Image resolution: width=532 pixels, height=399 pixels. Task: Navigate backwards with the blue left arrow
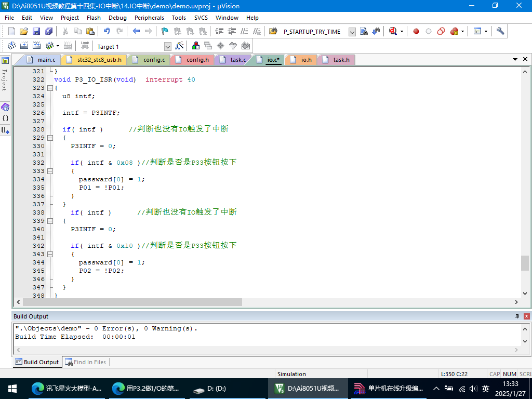pyautogui.click(x=136, y=31)
